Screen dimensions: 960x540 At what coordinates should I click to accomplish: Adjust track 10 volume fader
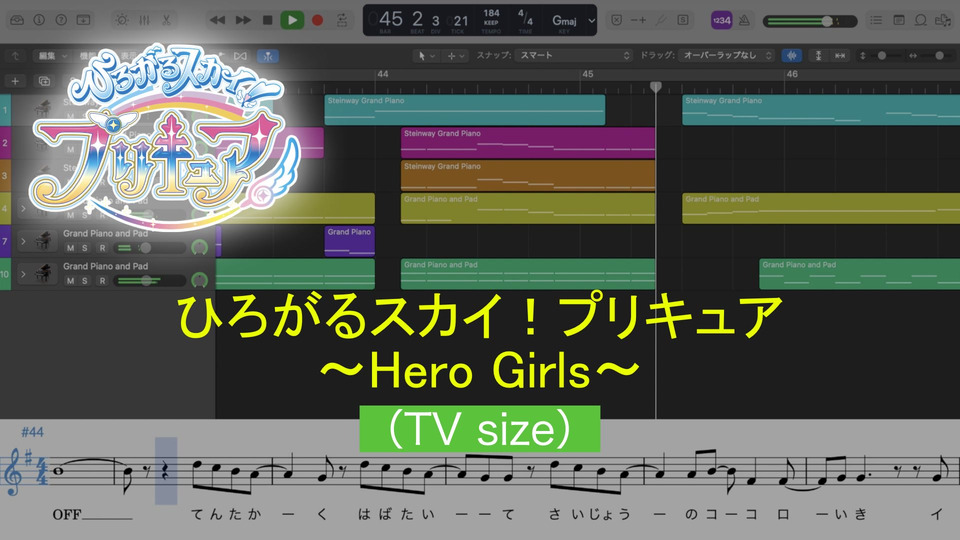pos(151,280)
